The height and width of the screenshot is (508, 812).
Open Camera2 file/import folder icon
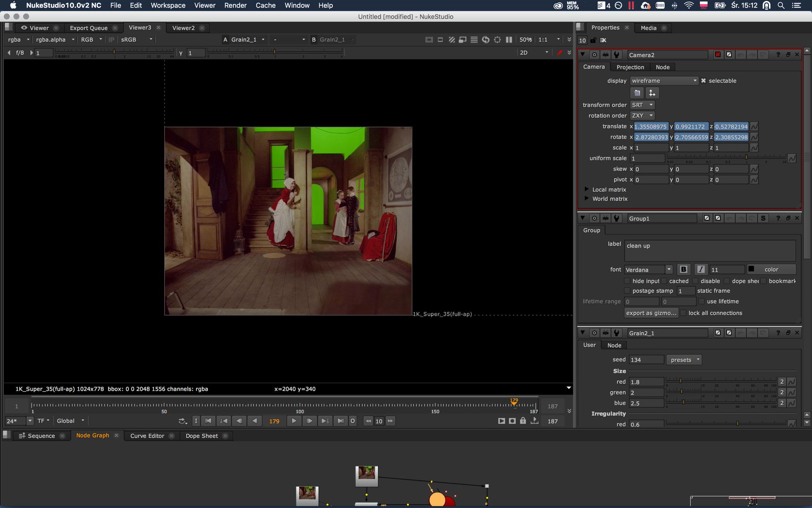coord(637,93)
